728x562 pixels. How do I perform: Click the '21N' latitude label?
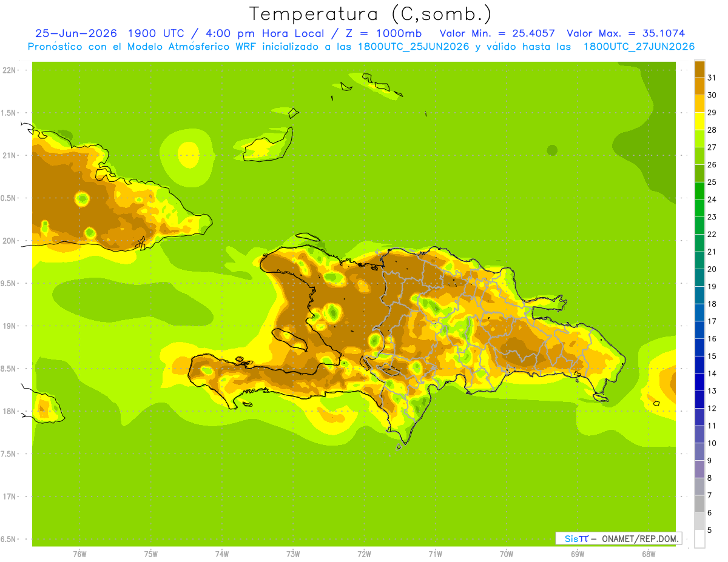tap(8, 155)
